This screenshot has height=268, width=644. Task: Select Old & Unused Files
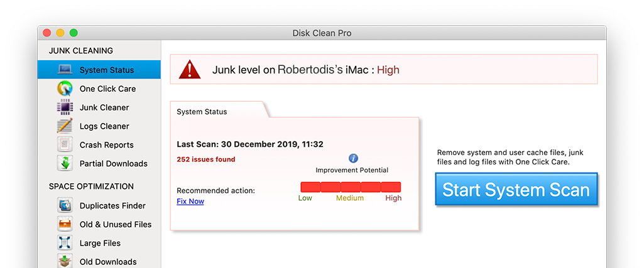(x=99, y=224)
